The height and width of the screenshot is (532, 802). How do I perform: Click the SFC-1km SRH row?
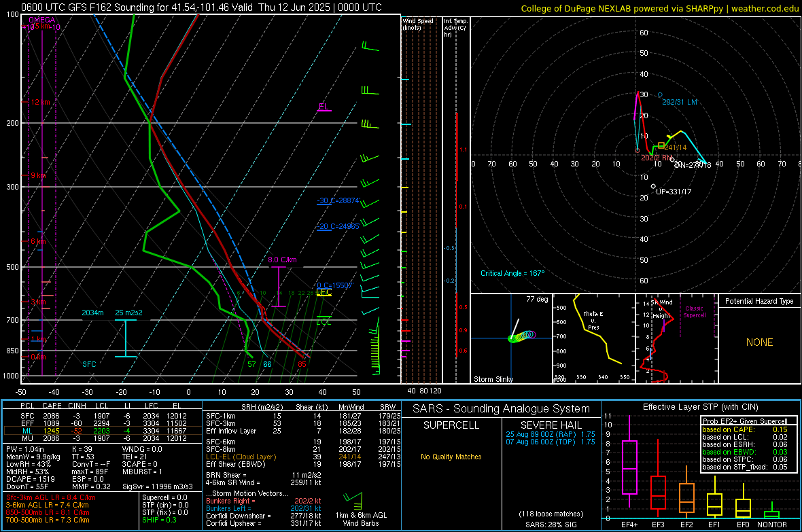click(x=303, y=416)
